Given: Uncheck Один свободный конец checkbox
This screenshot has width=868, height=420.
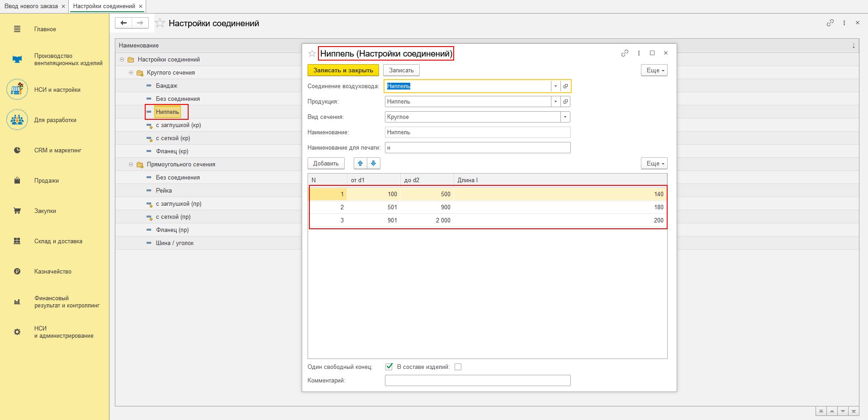Looking at the screenshot, I should tap(389, 367).
